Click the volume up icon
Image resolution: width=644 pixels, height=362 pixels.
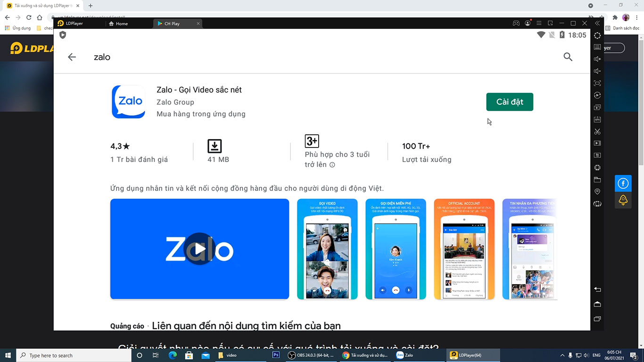(597, 59)
